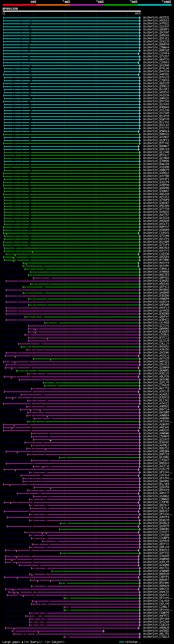Open hit UniRef100_Q93YN7
The height and width of the screenshot is (644, 174).
point(156,33)
